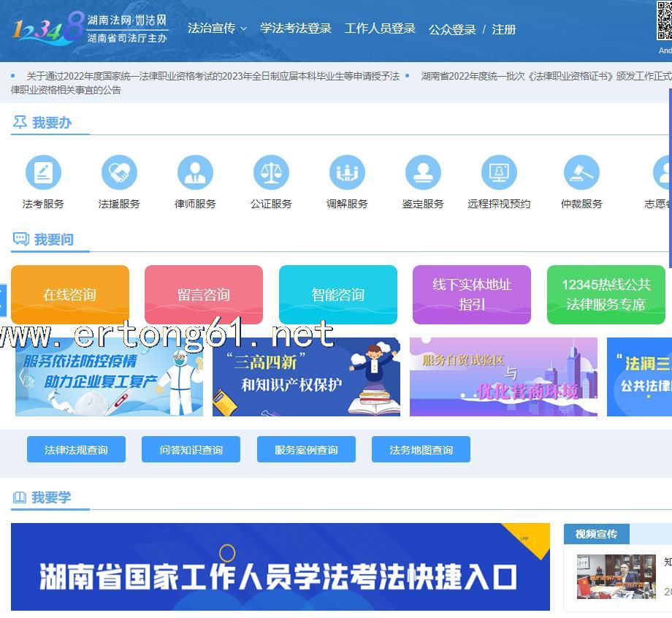The image size is (672, 618).
Task: Click the 法律法规查询 button
Action: click(x=76, y=450)
